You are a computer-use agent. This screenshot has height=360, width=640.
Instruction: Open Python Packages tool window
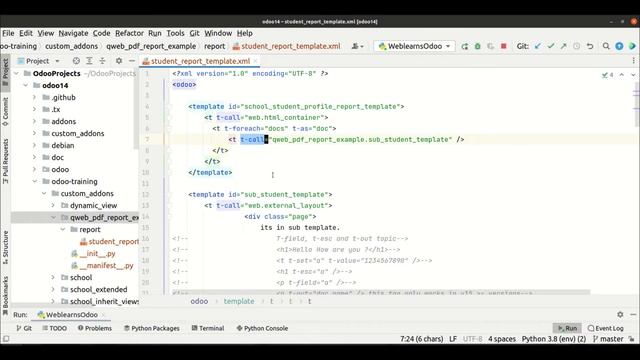(x=151, y=328)
